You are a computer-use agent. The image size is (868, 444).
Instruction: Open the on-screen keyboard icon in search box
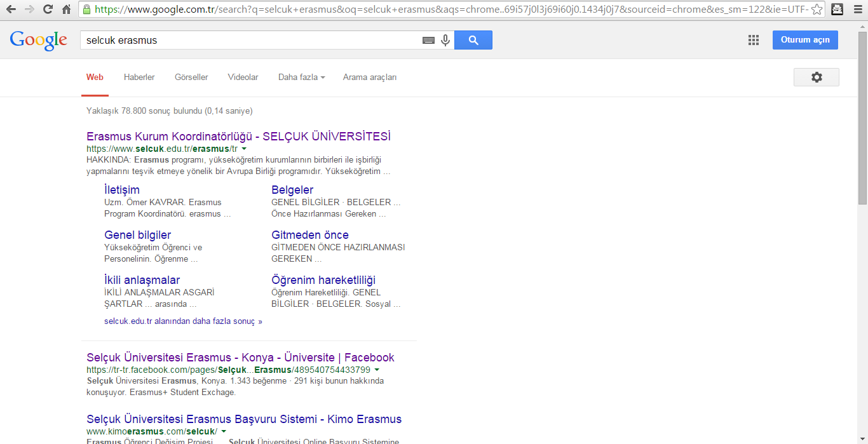tap(429, 40)
